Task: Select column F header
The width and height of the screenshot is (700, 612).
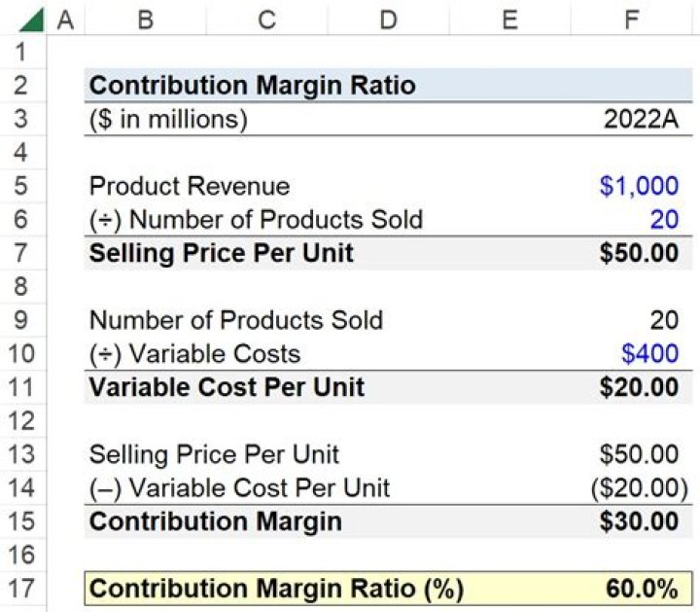Action: pyautogui.click(x=631, y=18)
